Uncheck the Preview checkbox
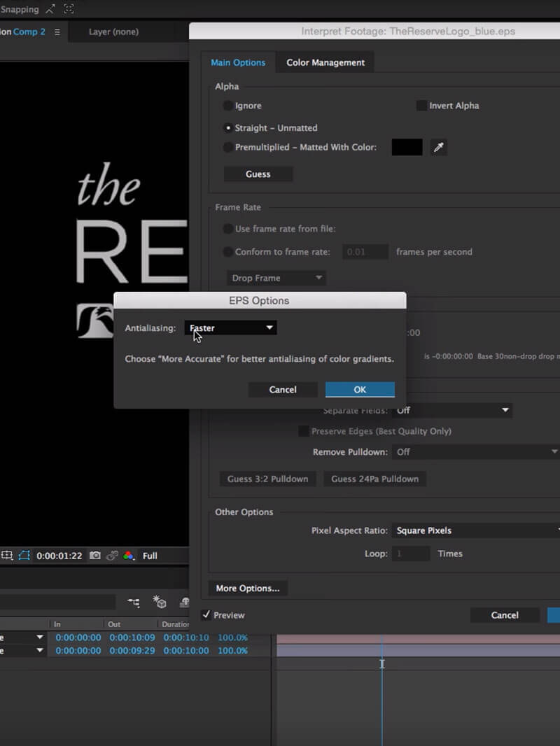 click(x=206, y=614)
